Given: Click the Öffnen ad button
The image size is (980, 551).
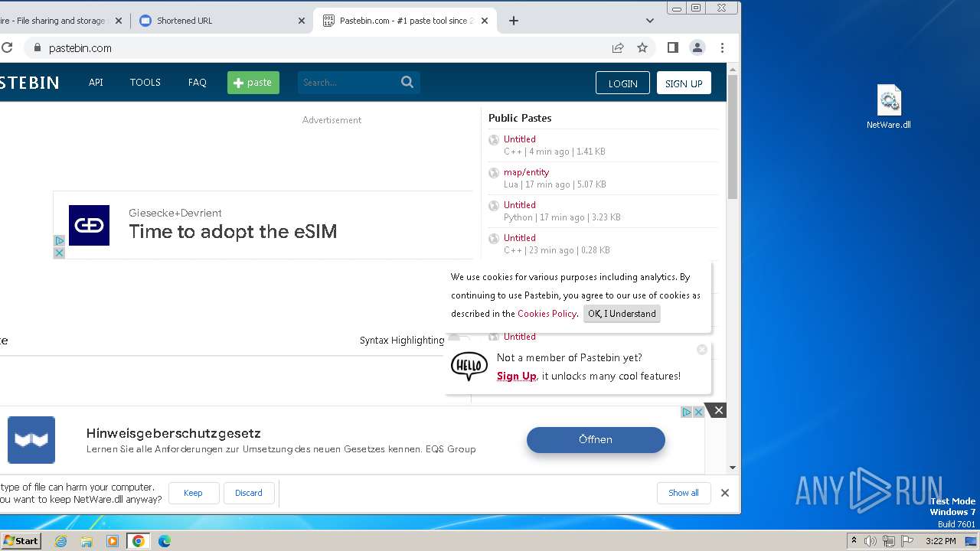Looking at the screenshot, I should click(x=596, y=439).
